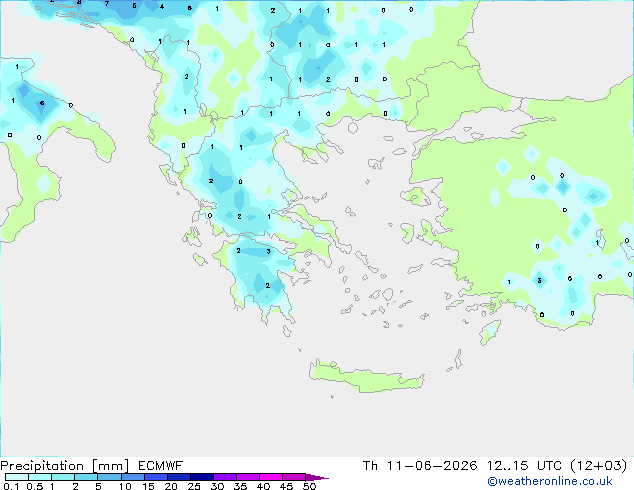Screen dimensions: 634x490
Task: Click the legend label '10'
Action: (125, 486)
